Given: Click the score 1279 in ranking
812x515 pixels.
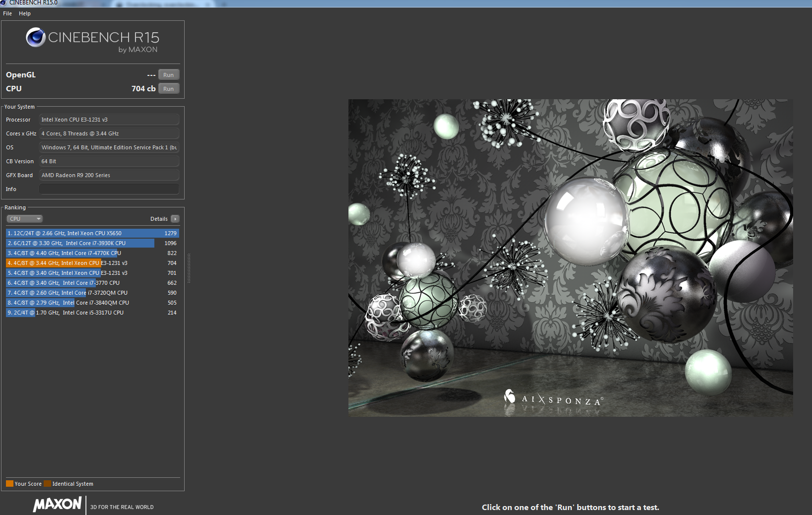Looking at the screenshot, I should tap(170, 233).
